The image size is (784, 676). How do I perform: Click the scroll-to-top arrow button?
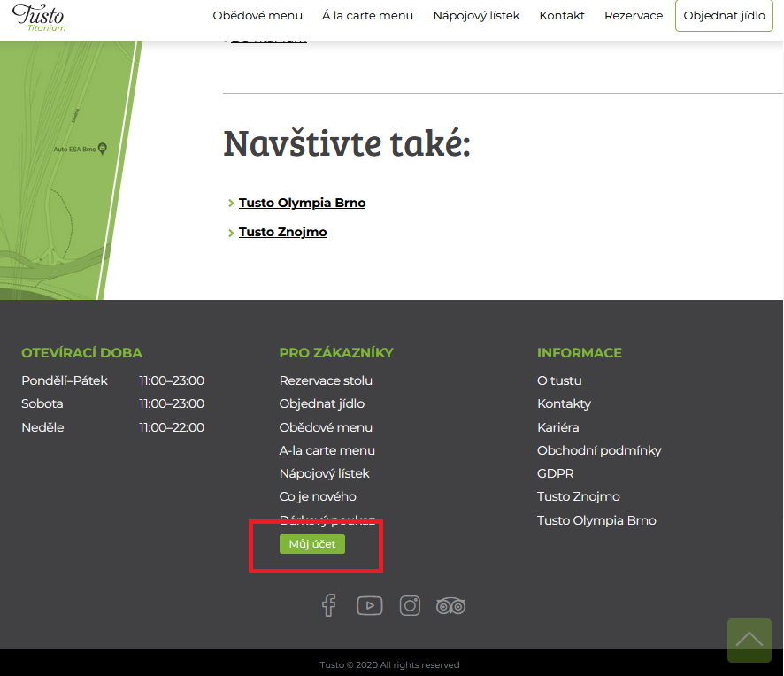click(749, 640)
